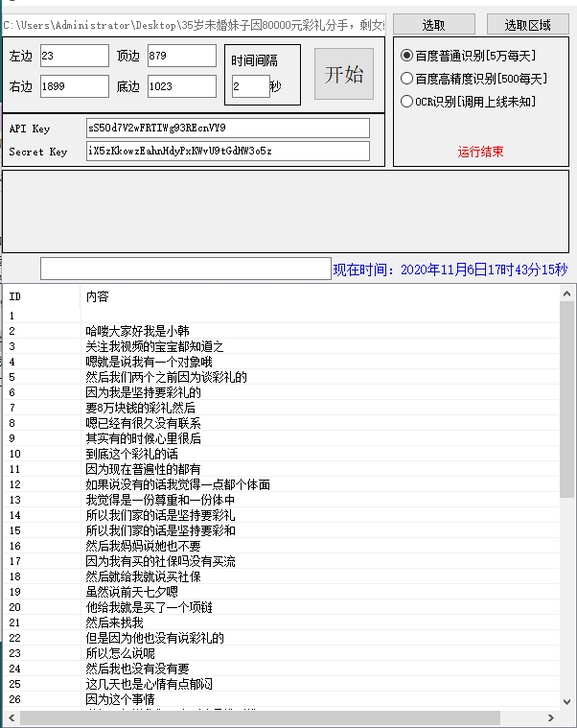
Task: Click the horizontal scrollbar left arrow
Action: [x=12, y=718]
